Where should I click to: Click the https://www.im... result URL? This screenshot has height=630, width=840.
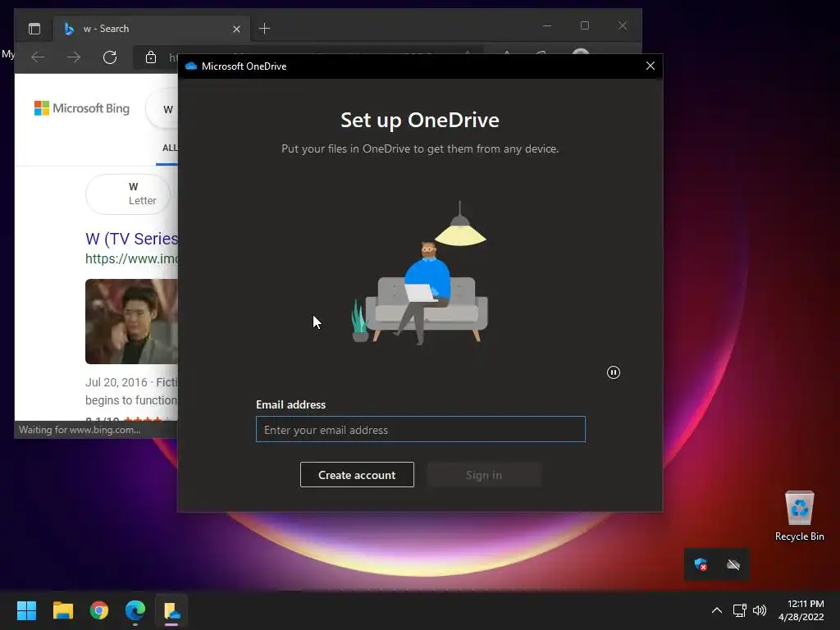(x=131, y=258)
